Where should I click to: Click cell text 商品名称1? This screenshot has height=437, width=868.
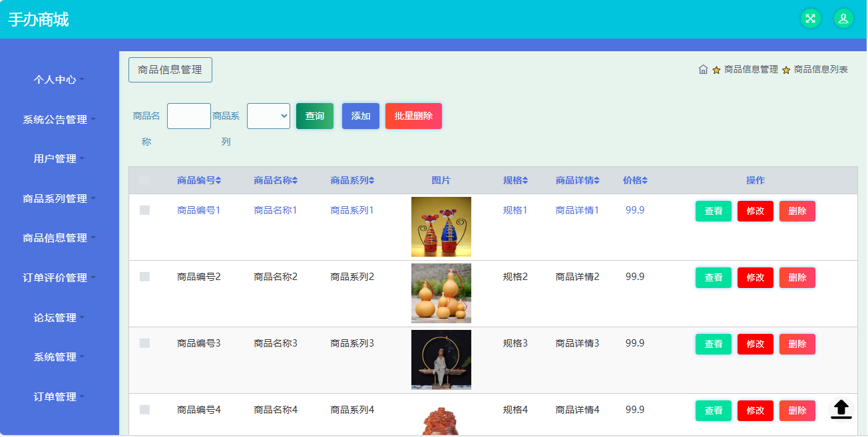(276, 210)
